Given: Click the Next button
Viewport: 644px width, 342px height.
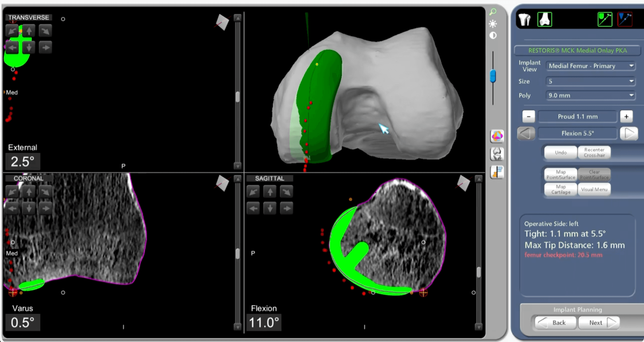Looking at the screenshot, I should (x=599, y=323).
